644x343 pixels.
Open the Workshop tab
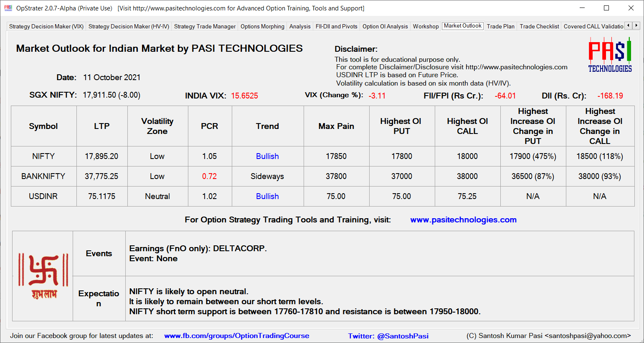[x=426, y=26]
